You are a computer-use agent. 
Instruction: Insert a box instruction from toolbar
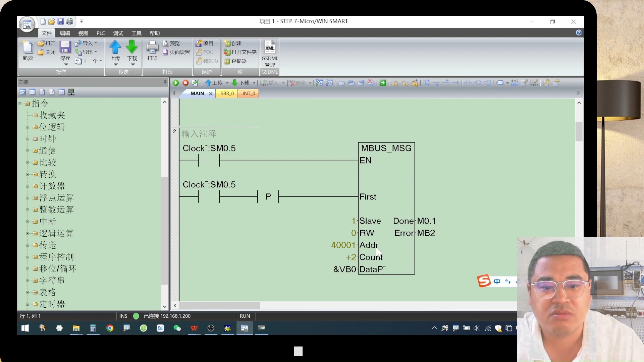click(488, 83)
